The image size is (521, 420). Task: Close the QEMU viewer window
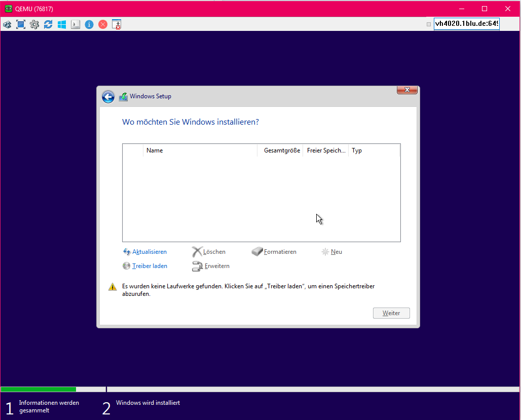(508, 9)
